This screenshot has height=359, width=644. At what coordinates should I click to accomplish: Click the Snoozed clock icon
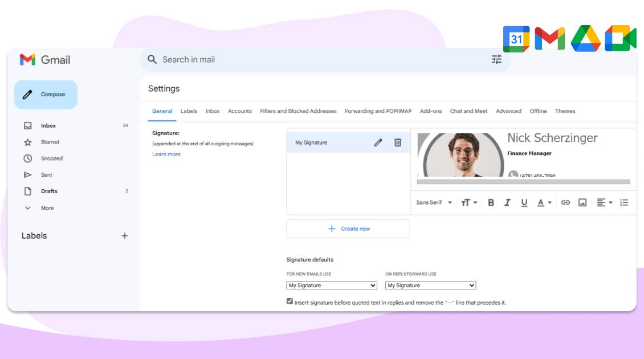pyautogui.click(x=27, y=158)
